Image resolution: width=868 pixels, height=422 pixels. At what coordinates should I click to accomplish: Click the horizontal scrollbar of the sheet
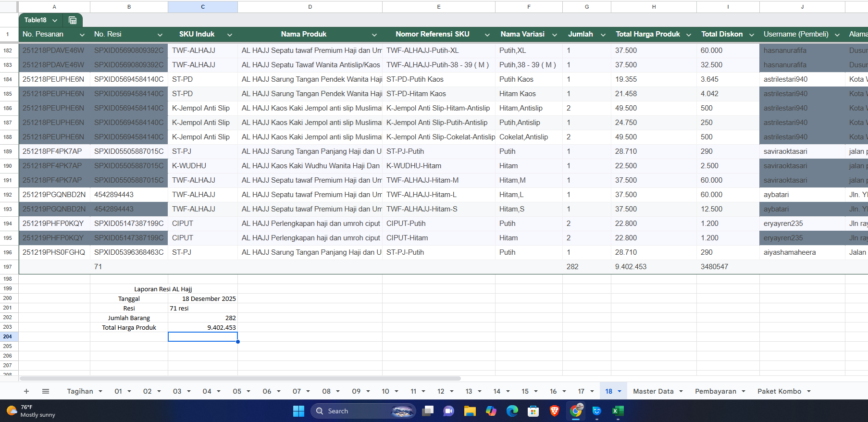click(240, 379)
